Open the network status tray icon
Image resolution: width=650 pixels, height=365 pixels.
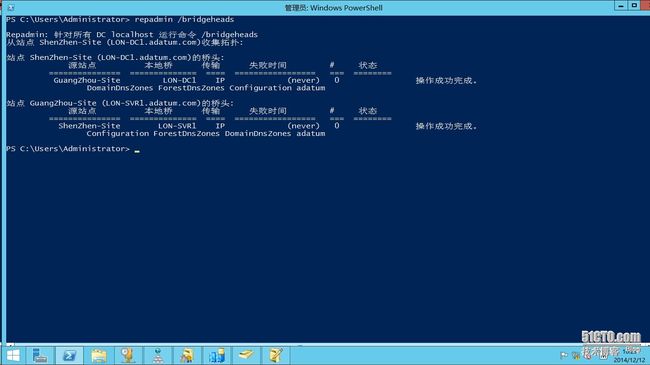pos(576,355)
